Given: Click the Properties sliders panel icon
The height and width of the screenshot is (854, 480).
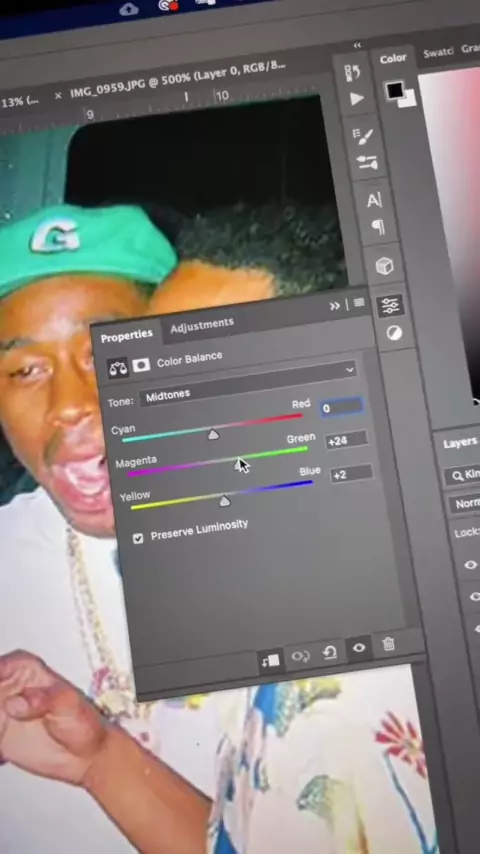Looking at the screenshot, I should (391, 306).
